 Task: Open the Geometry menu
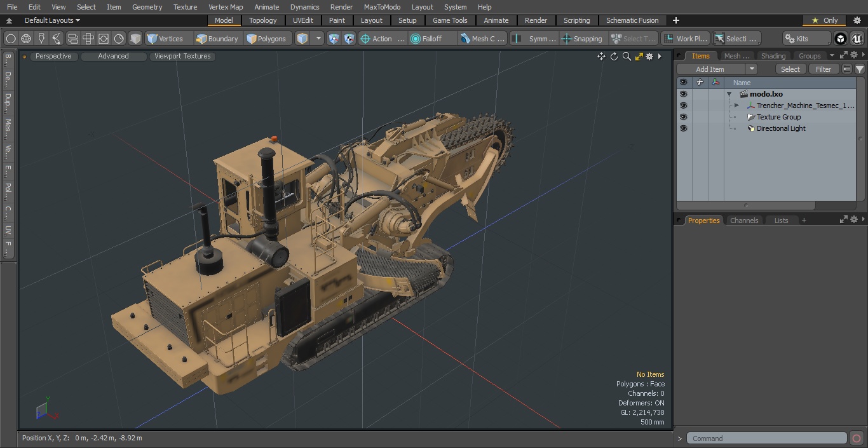click(147, 7)
